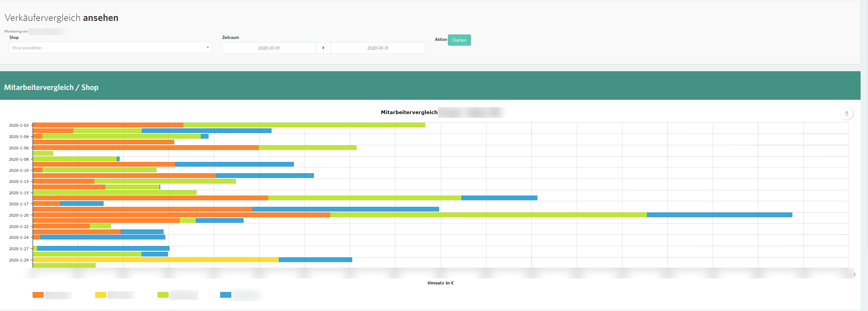The image size is (868, 311).
Task: Toggle orange legend series visibility
Action: pyautogui.click(x=38, y=295)
